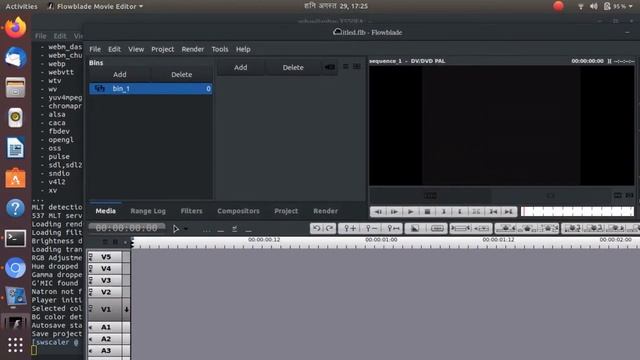Click the timeline edit tool arrow icon

pyautogui.click(x=176, y=229)
